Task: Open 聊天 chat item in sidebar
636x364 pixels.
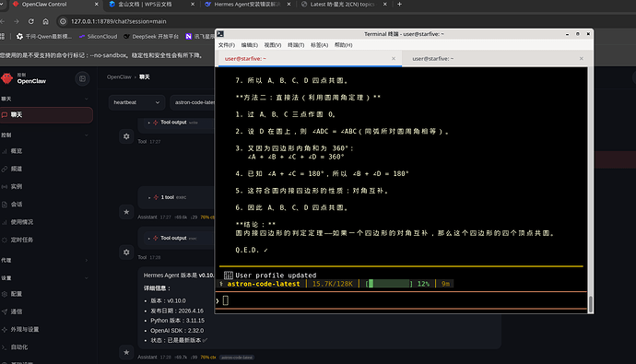Action: click(46, 115)
